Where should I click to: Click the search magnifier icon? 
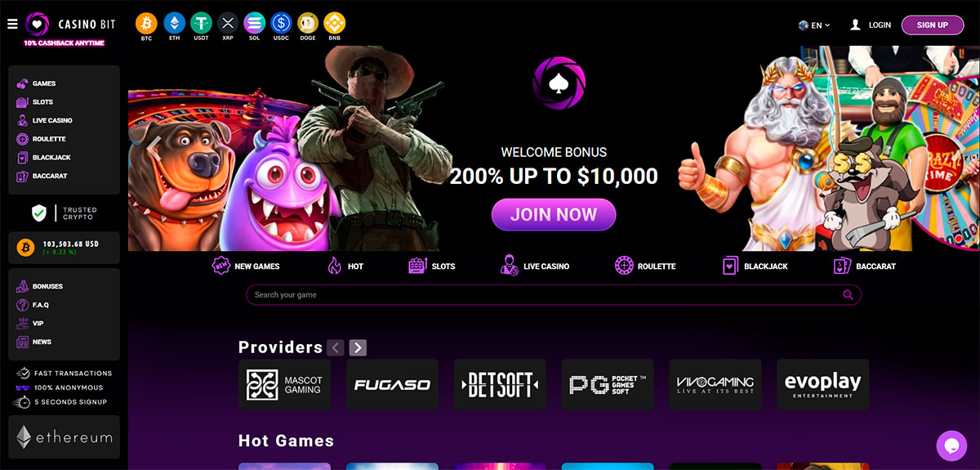[849, 295]
